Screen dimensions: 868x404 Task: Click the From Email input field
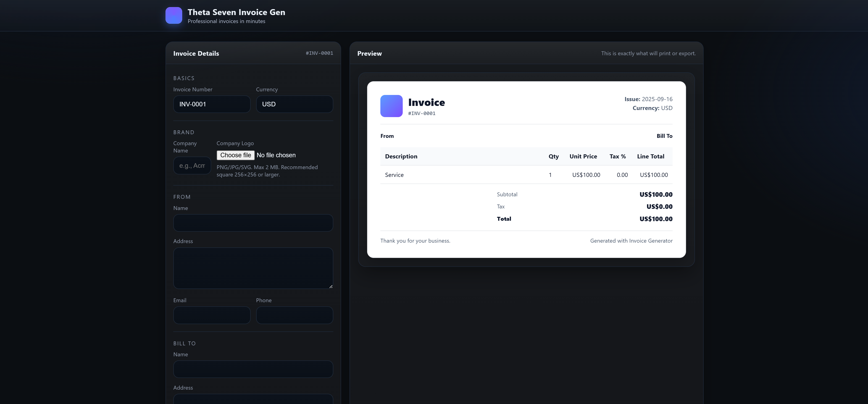pos(212,315)
